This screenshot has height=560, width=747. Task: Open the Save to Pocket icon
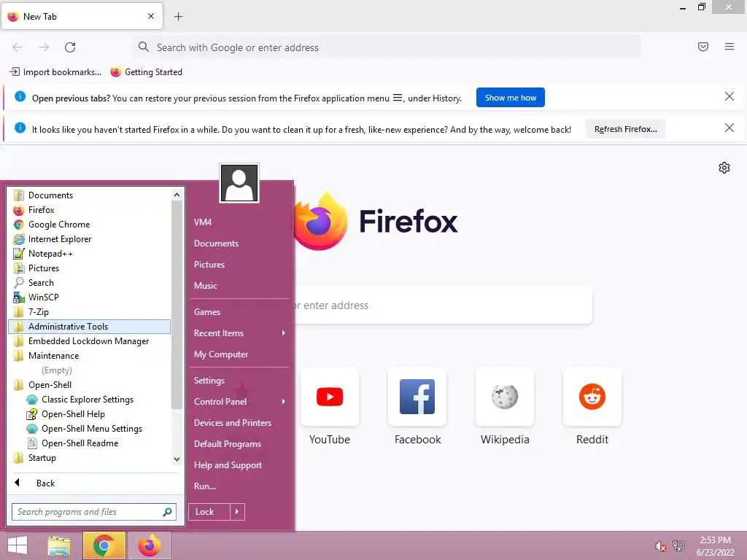click(x=703, y=47)
